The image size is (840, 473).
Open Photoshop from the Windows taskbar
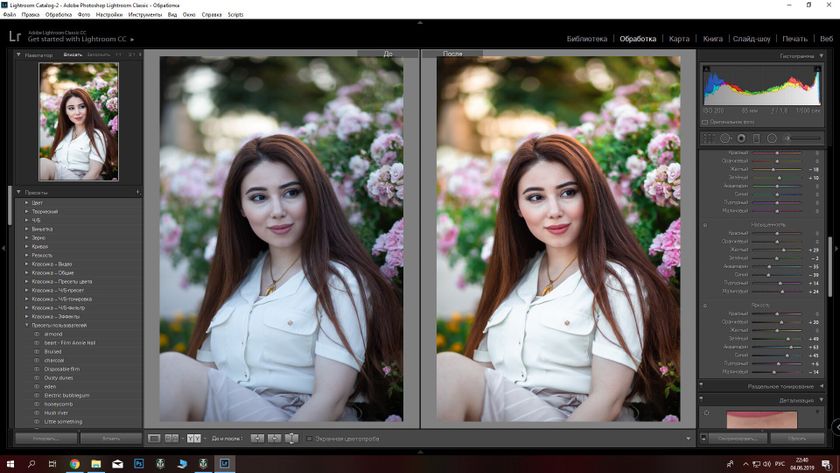135,464
